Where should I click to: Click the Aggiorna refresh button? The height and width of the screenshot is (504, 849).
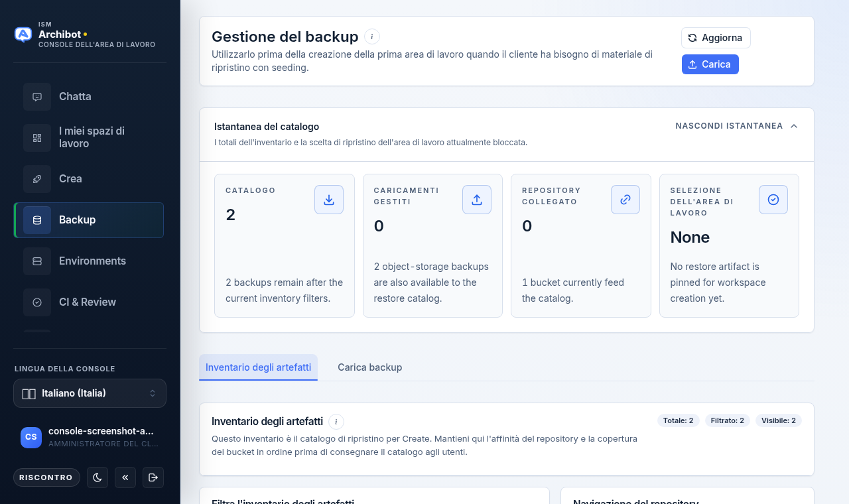[716, 38]
